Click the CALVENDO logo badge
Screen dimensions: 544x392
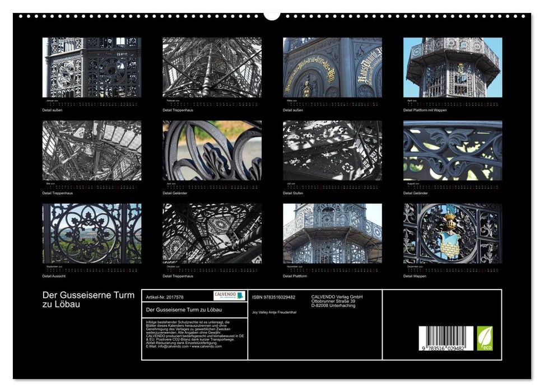tap(229, 296)
